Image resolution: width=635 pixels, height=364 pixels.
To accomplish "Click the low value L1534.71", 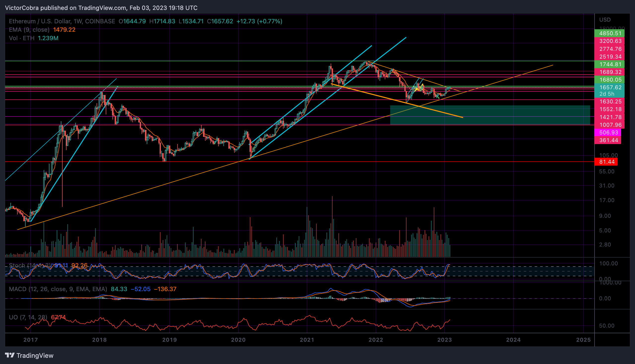I will tap(191, 21).
